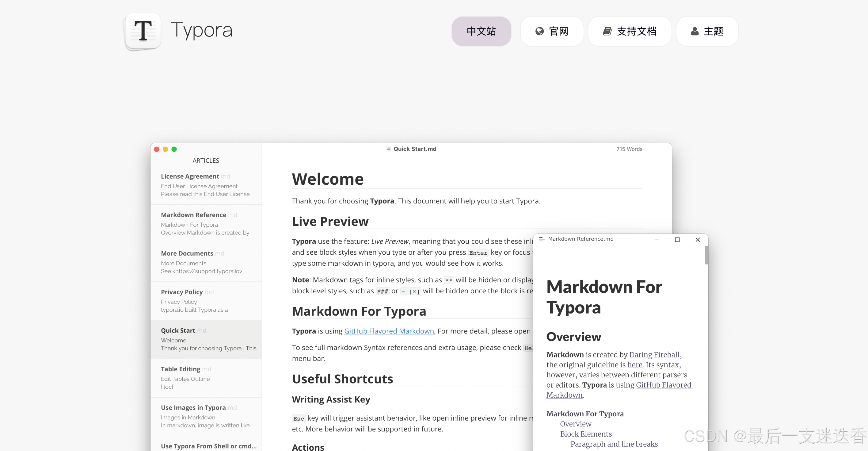This screenshot has width=868, height=451.
Task: Jump to Overview in the table of contents
Action: (x=576, y=424)
